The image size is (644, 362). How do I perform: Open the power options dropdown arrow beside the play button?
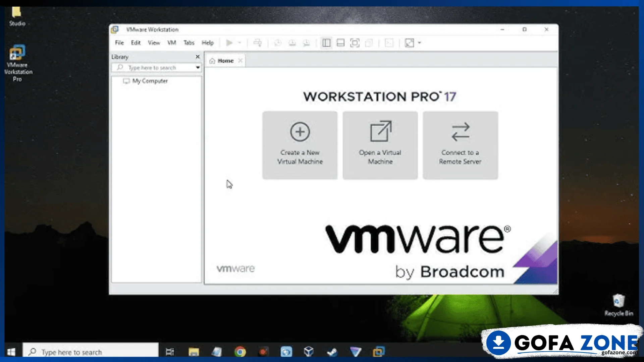coord(239,43)
